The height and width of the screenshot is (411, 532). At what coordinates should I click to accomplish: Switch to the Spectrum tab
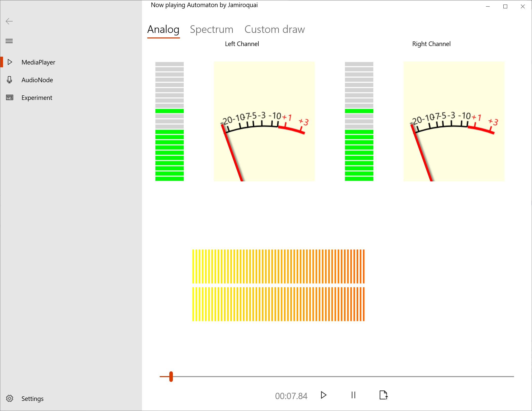pyautogui.click(x=211, y=30)
